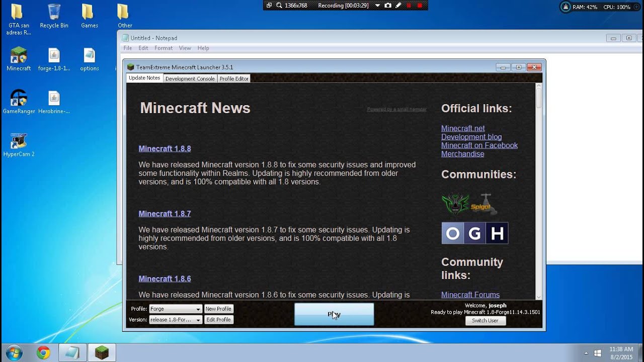
Task: Click the Switch User button
Action: point(485,321)
